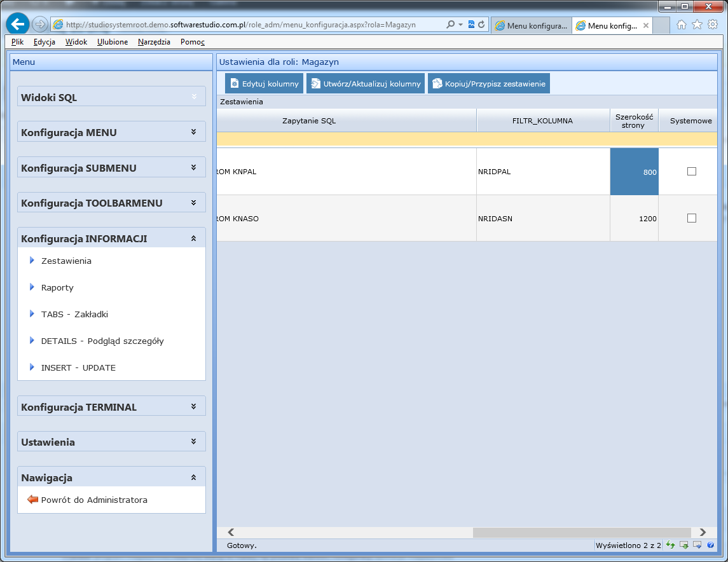Open browser tools gear icon
This screenshot has height=562, width=728.
(x=713, y=25)
